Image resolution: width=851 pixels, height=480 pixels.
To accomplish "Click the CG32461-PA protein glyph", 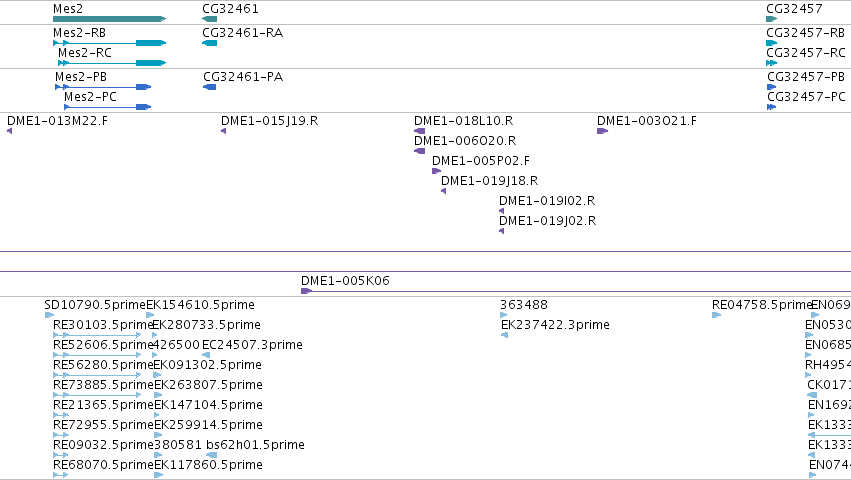I will coord(209,87).
